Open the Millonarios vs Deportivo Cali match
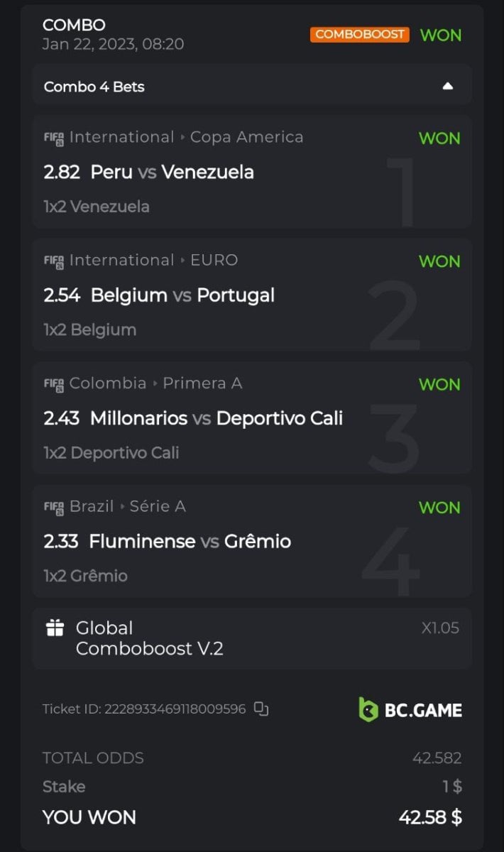 coord(217,418)
